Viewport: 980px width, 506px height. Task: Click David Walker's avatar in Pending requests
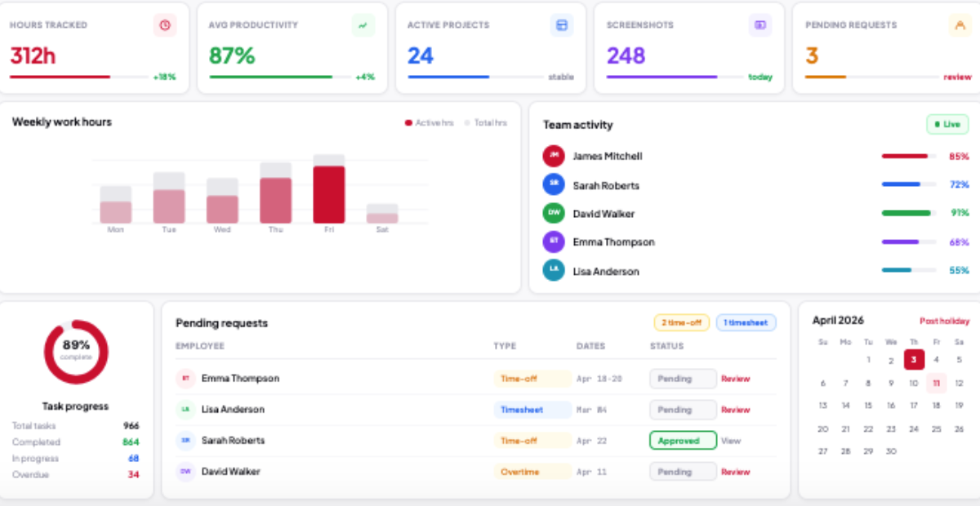point(185,472)
